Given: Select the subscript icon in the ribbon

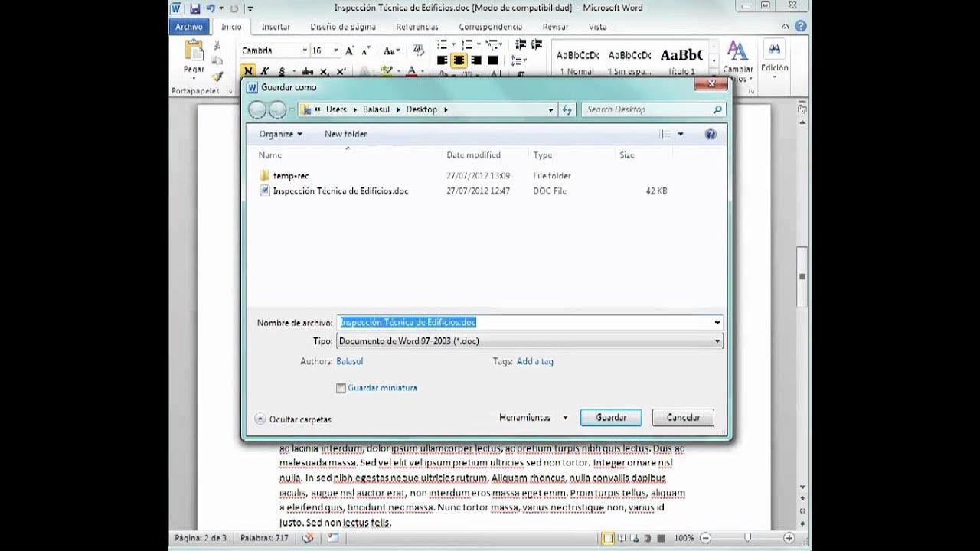Looking at the screenshot, I should [x=324, y=70].
